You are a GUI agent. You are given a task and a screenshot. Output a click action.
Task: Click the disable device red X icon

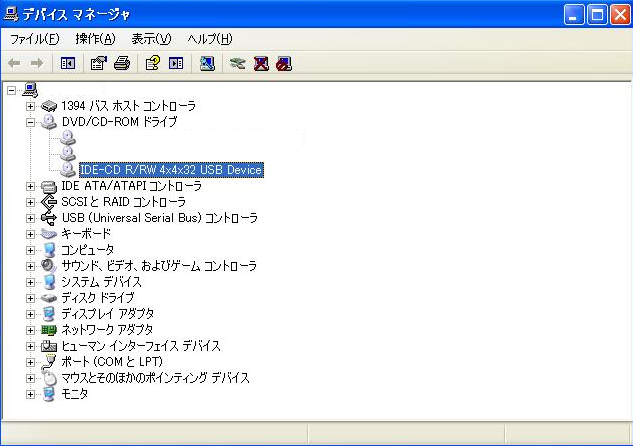pyautogui.click(x=261, y=63)
